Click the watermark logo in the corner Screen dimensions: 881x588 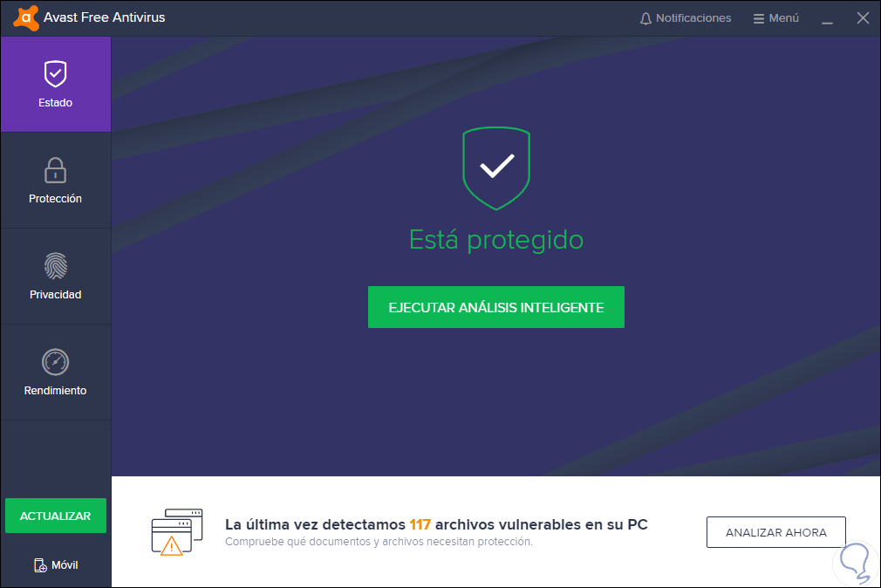click(855, 564)
